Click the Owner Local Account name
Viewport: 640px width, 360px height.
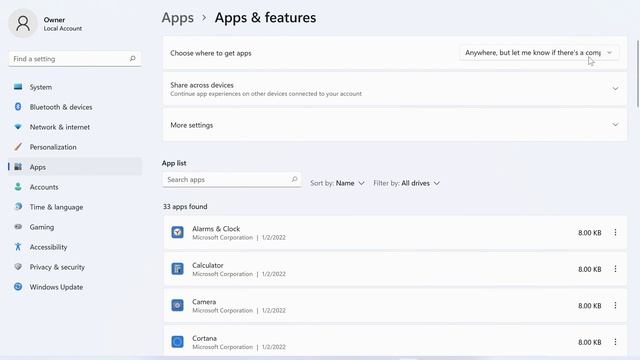pos(63,24)
